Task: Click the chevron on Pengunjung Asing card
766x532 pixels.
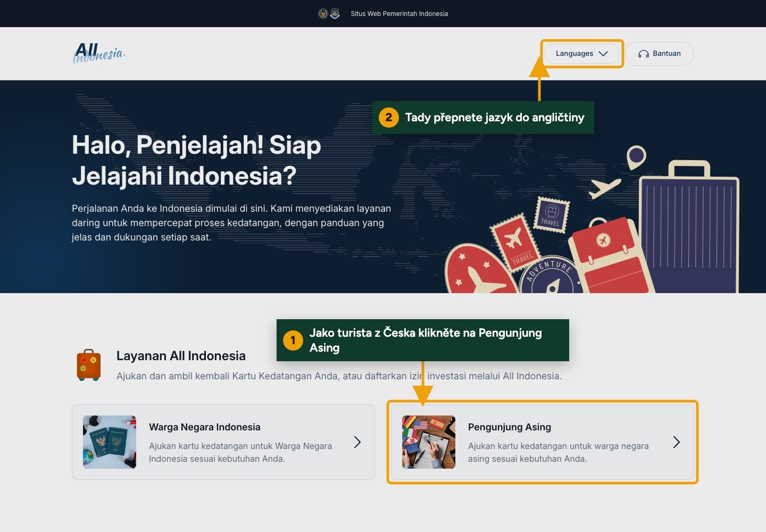Action: click(x=677, y=442)
